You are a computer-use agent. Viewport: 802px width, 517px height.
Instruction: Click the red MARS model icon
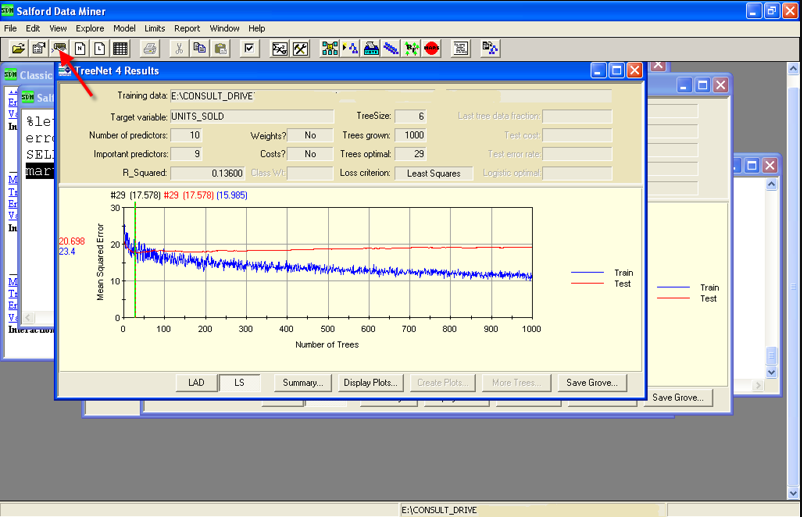pyautogui.click(x=431, y=48)
